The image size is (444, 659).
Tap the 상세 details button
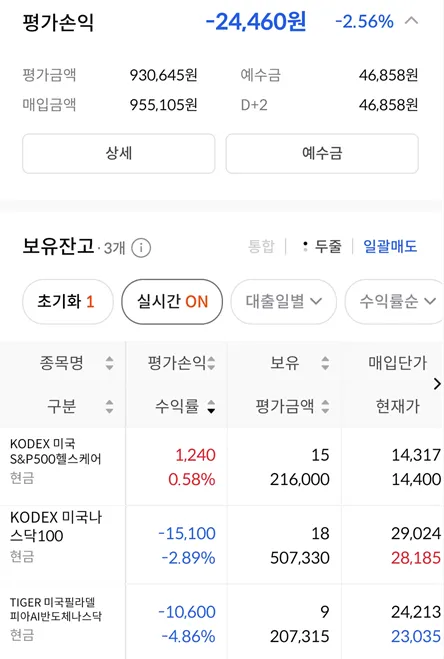point(119,153)
